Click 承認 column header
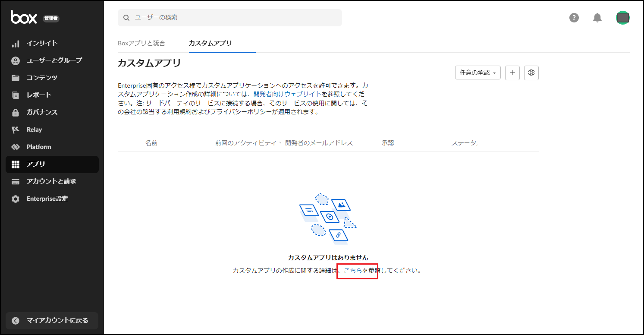The width and height of the screenshot is (644, 335). coord(388,143)
